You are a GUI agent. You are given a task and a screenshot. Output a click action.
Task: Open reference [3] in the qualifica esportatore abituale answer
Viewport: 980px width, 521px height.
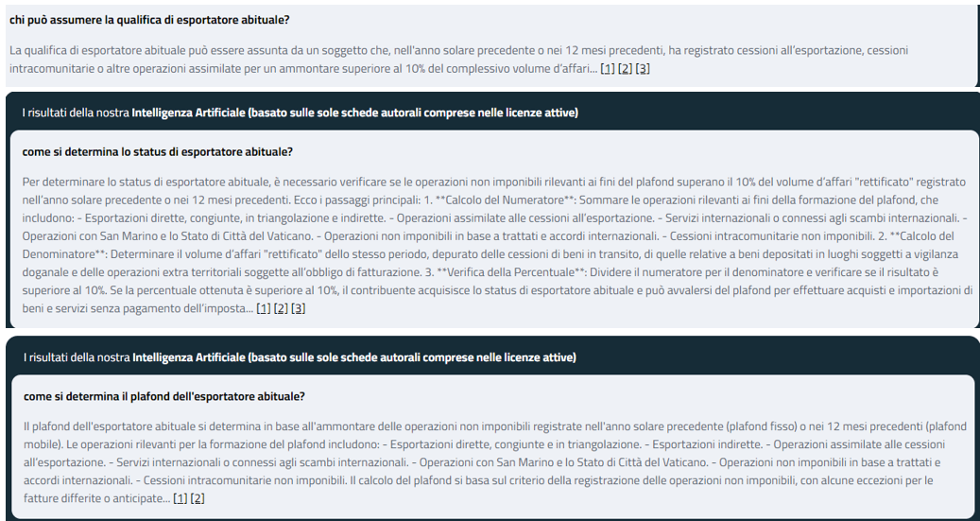(643, 69)
